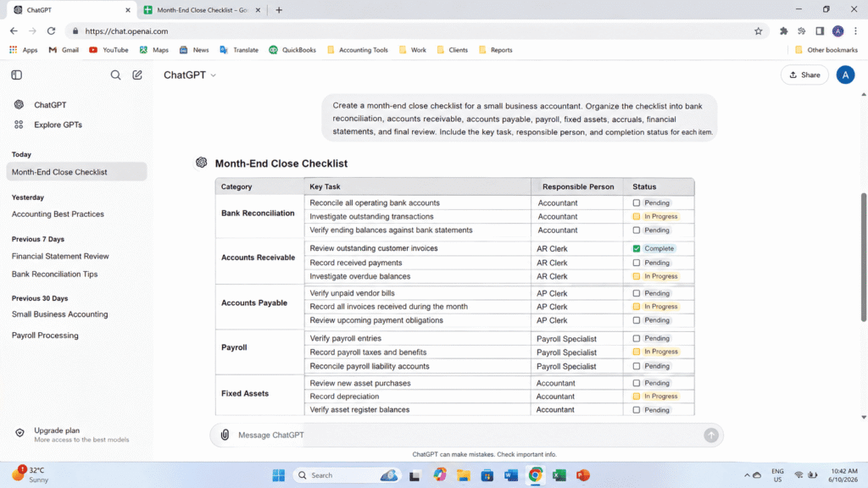Uncheck Complete box for Review outstanding customer invoices
The height and width of the screenshot is (488, 868).
[636, 248]
